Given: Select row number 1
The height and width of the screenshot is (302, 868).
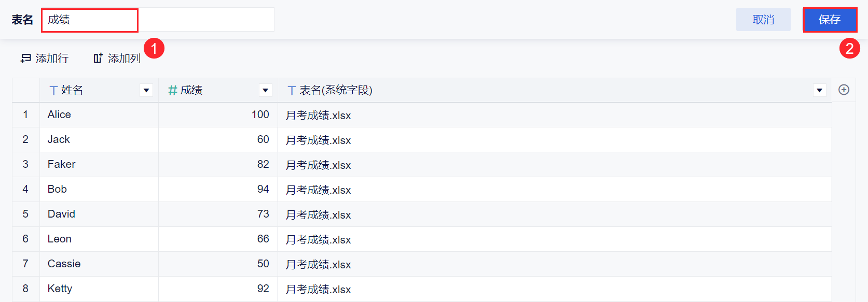Looking at the screenshot, I should click(25, 114).
